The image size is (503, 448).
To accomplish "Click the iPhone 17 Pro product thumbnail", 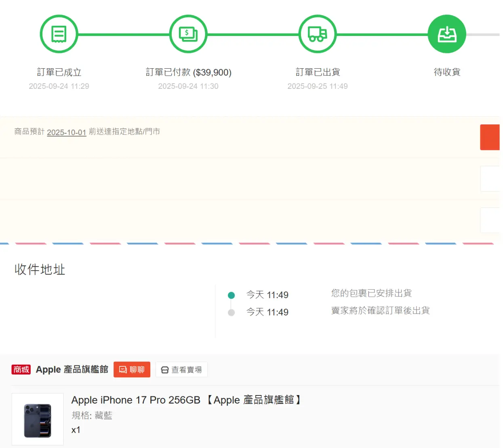I will point(38,419).
